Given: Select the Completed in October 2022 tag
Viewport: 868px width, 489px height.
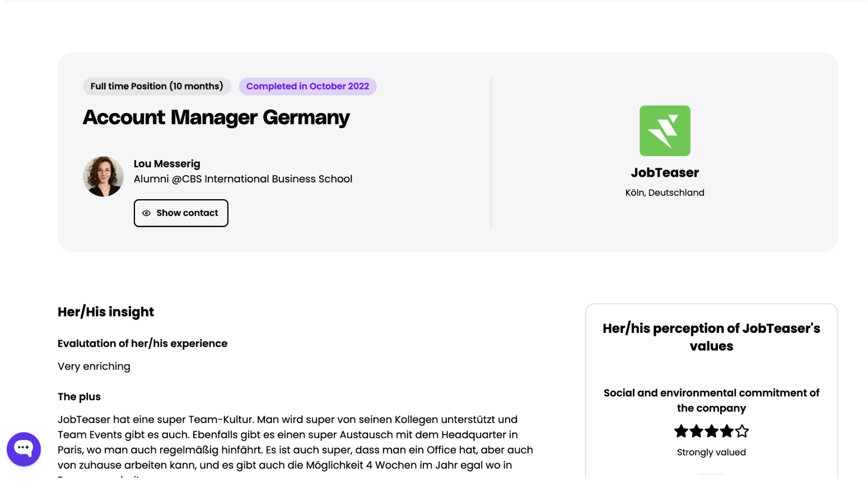Looking at the screenshot, I should (x=307, y=86).
